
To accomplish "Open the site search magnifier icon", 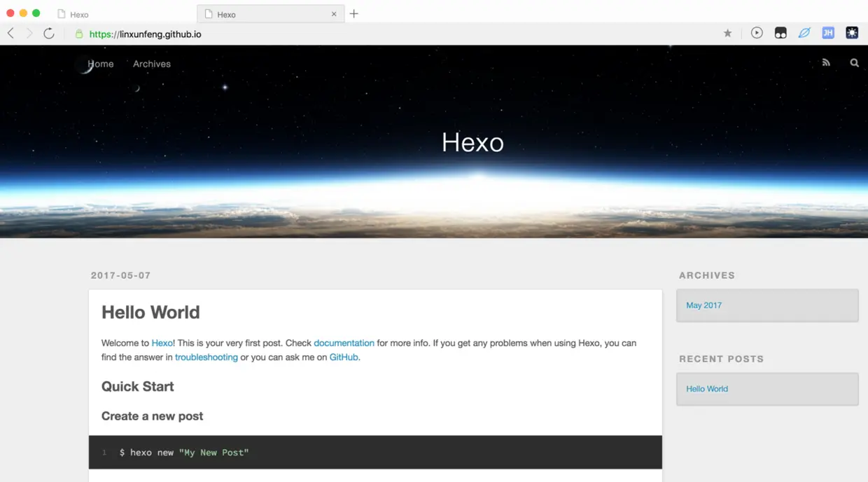I will pos(855,63).
